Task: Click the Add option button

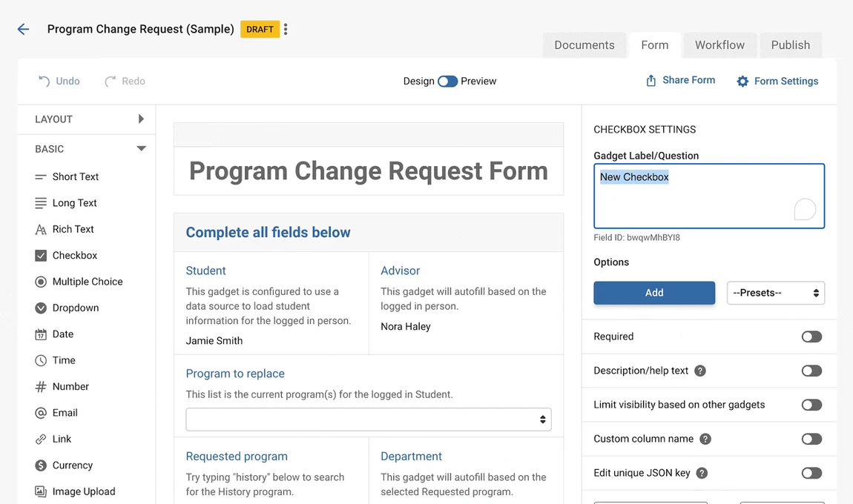Action: click(x=654, y=293)
